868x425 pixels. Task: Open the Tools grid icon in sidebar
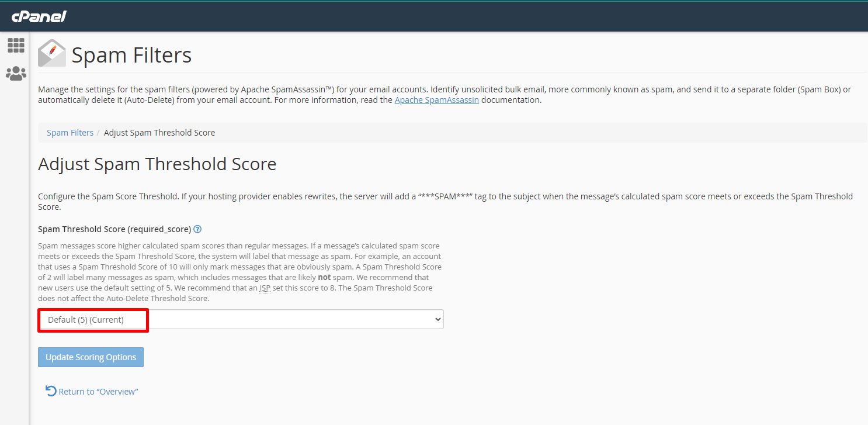click(x=16, y=45)
